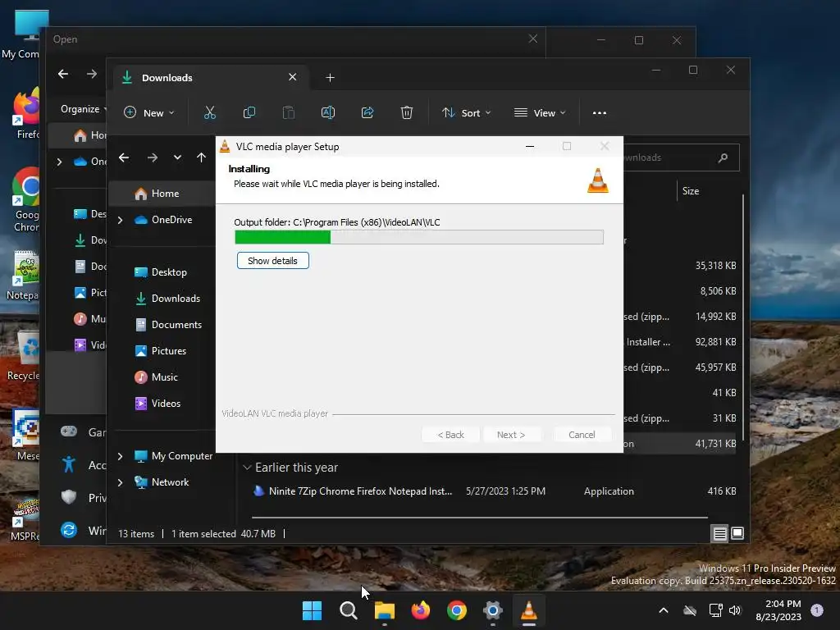Viewport: 840px width, 630px height.
Task: Open the View dropdown menu
Action: 540,113
